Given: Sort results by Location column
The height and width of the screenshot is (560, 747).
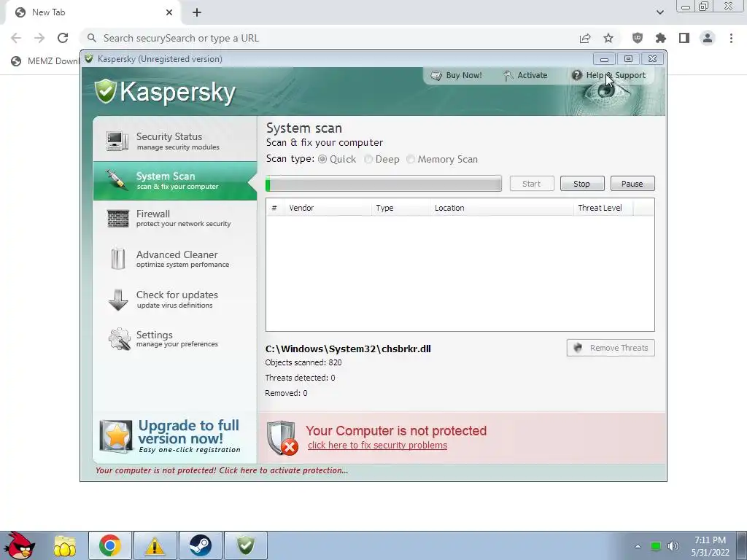Looking at the screenshot, I should (x=502, y=208).
